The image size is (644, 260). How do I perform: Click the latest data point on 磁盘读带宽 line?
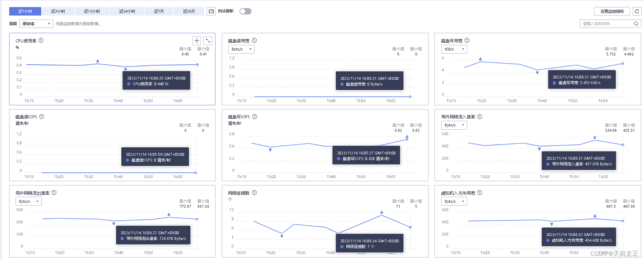(410, 96)
